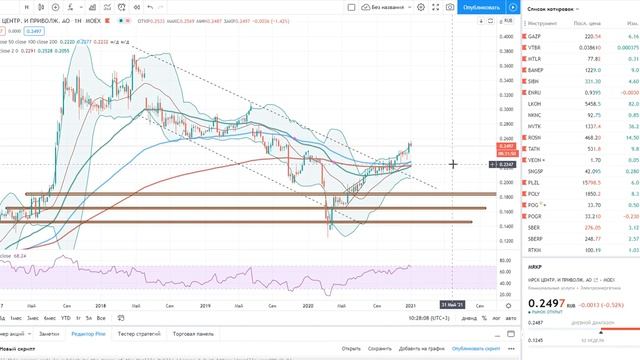Image resolution: width=640 pixels, height=360 pixels.
Task: Click the price scale settings icon at time axis
Action: pyautogui.click(x=508, y=305)
